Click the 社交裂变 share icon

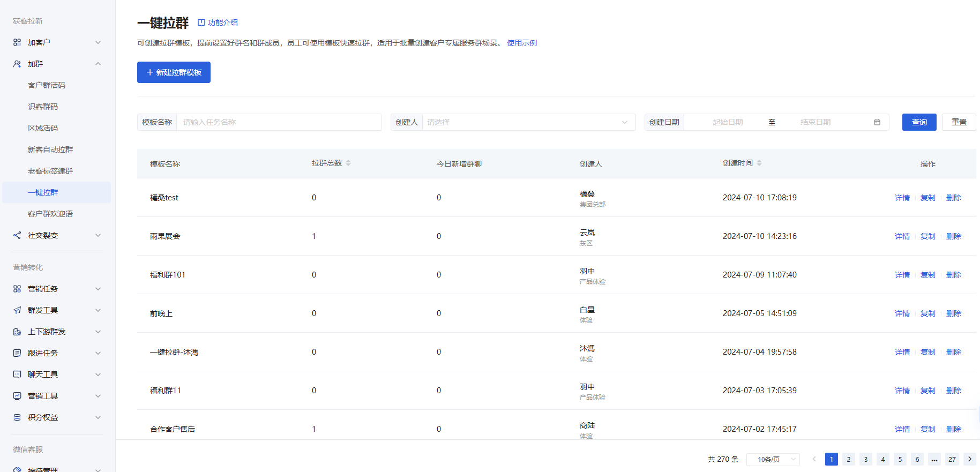pos(17,235)
